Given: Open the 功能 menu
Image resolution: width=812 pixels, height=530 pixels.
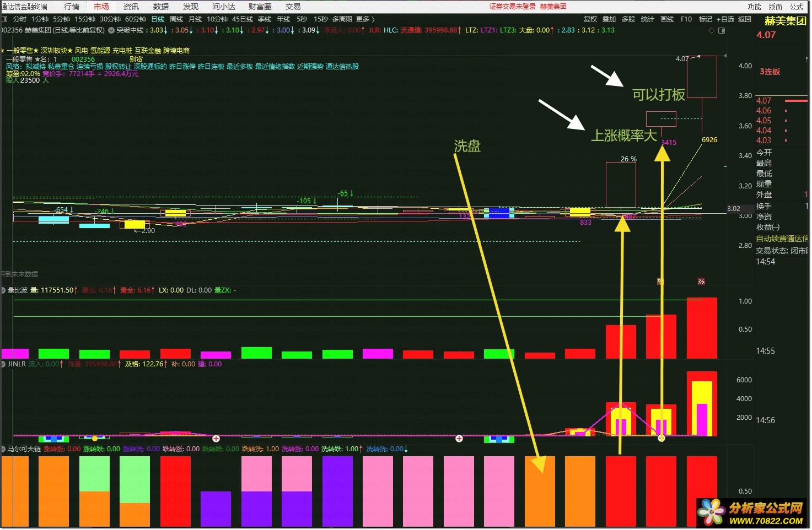Looking at the screenshot, I should 755,7.
